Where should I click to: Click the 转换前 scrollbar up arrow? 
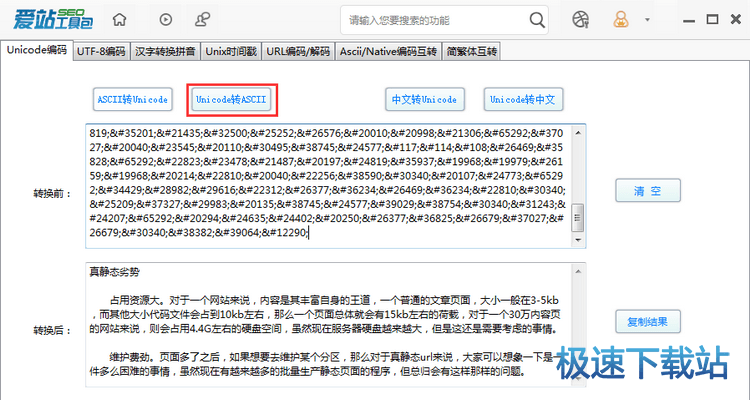[578, 133]
